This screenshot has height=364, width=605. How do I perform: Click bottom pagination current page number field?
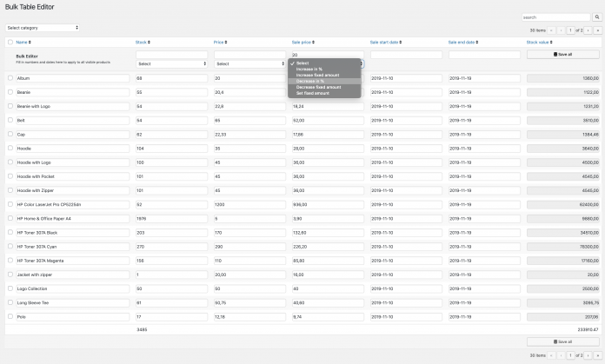click(x=570, y=355)
